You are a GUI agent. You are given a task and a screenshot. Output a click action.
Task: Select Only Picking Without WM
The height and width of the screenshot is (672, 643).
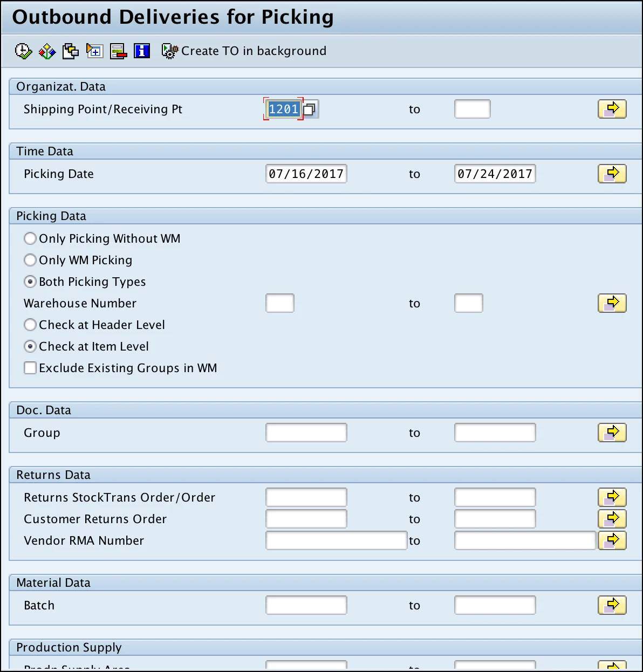tap(30, 238)
